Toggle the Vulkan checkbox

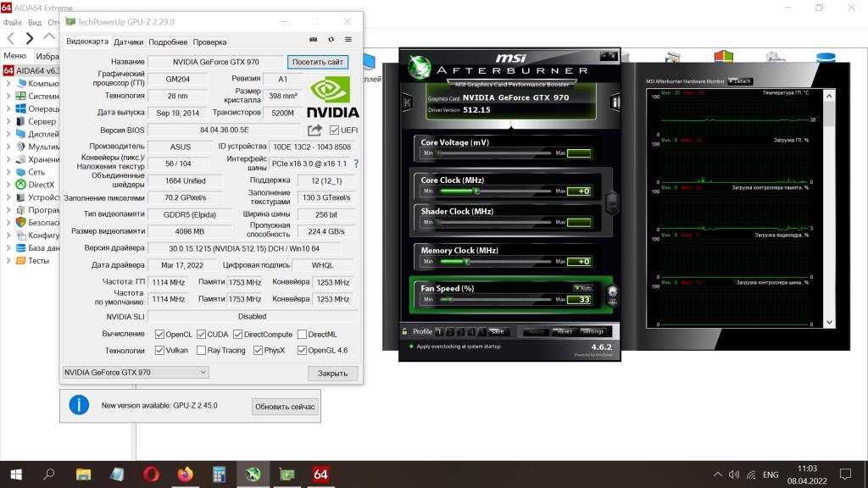point(159,350)
